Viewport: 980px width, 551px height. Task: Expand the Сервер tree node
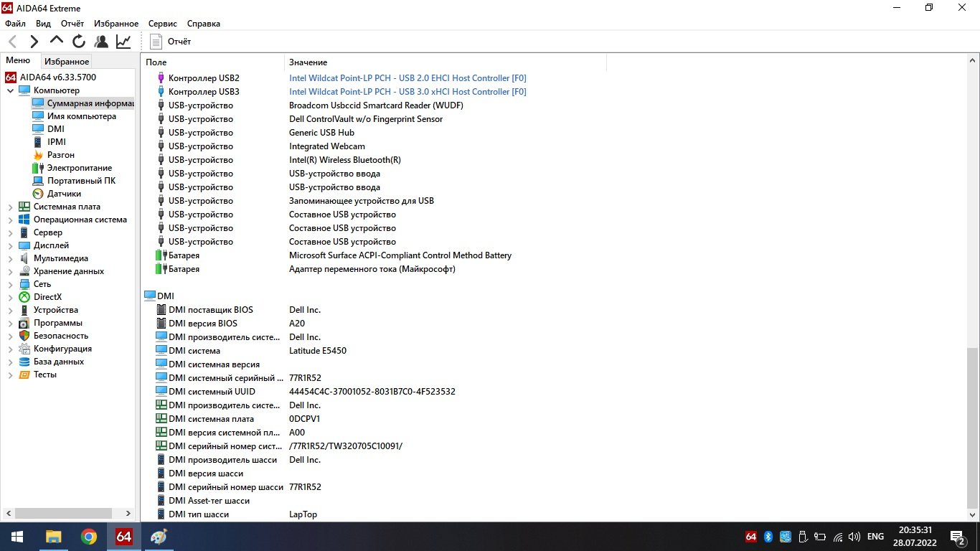click(x=10, y=232)
